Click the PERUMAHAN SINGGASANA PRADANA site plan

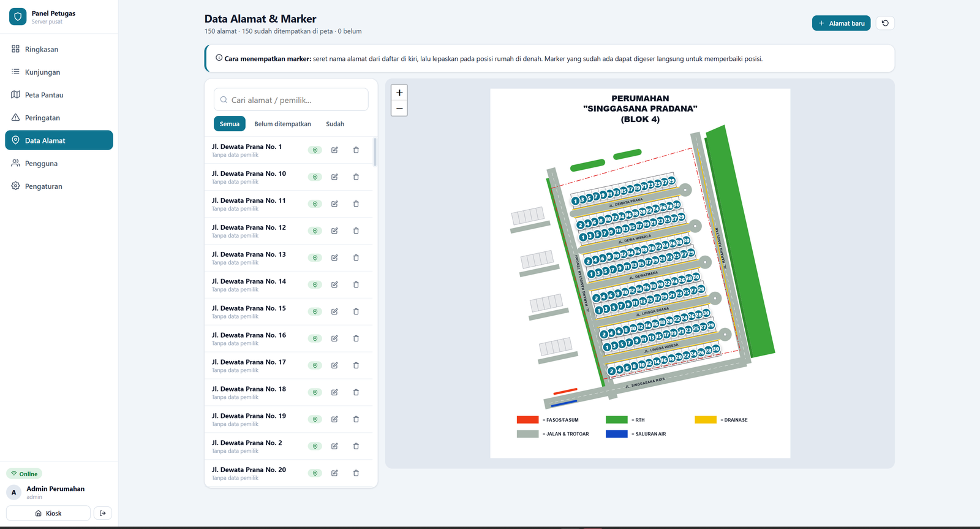coord(640,273)
